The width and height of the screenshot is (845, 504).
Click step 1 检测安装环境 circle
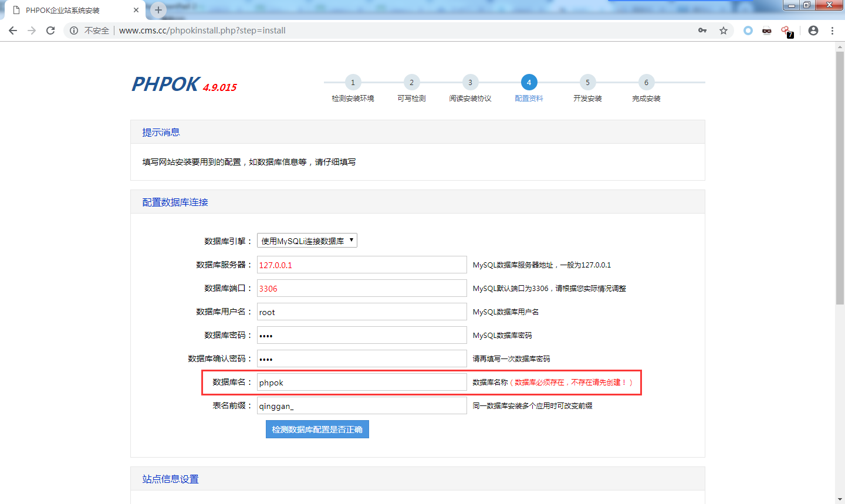point(353,83)
